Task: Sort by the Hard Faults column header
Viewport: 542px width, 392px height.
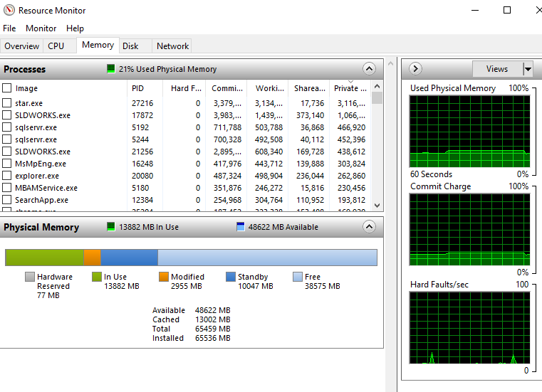Action: pos(184,88)
